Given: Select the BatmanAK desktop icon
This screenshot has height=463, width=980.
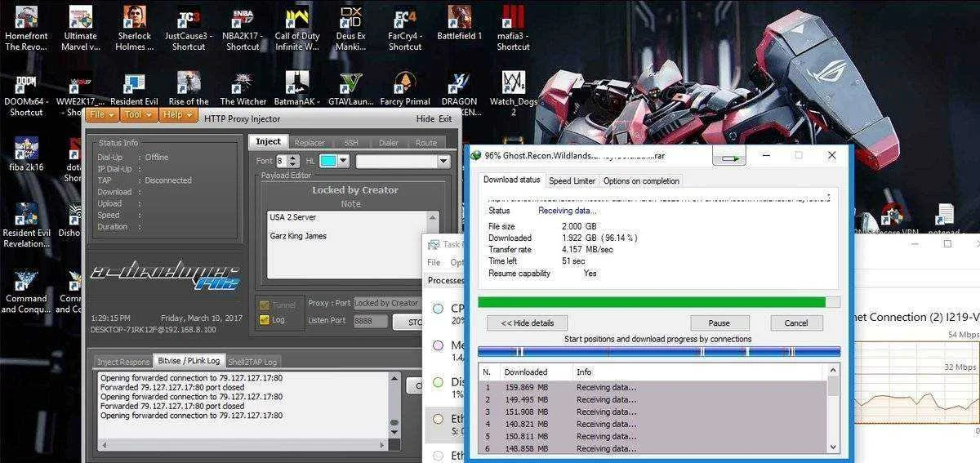Looking at the screenshot, I should [x=297, y=90].
